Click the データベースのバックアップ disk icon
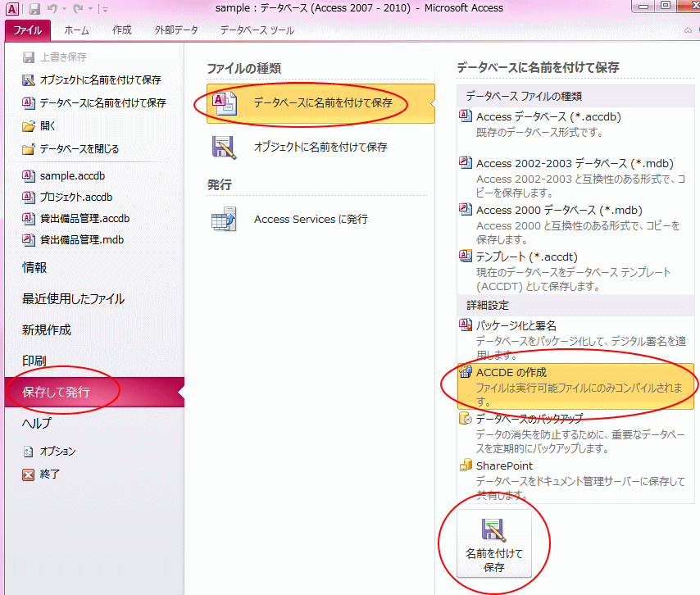The height and width of the screenshot is (595, 700). tap(466, 418)
